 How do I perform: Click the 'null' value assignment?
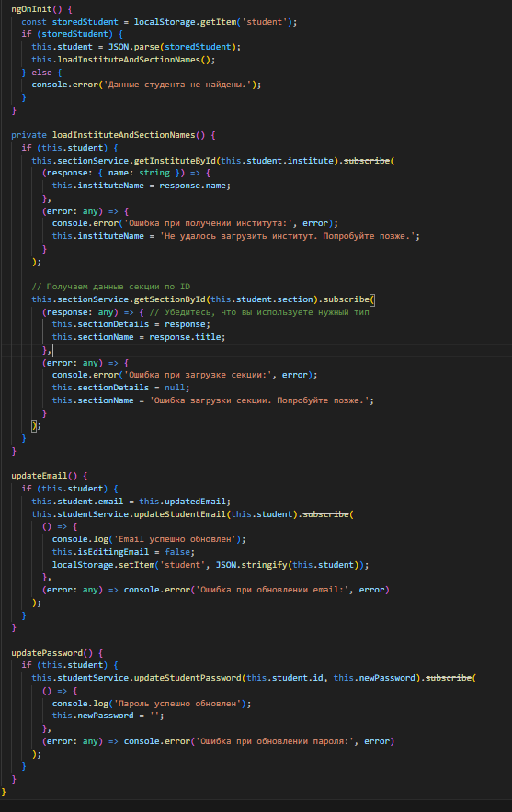click(x=175, y=388)
